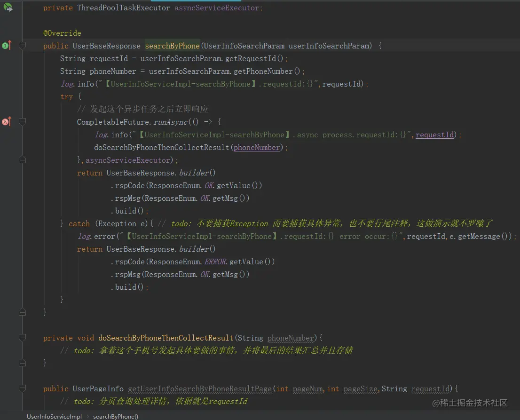Click pageSize parameter
Image resolution: width=520 pixels, height=420 pixels.
(361, 388)
